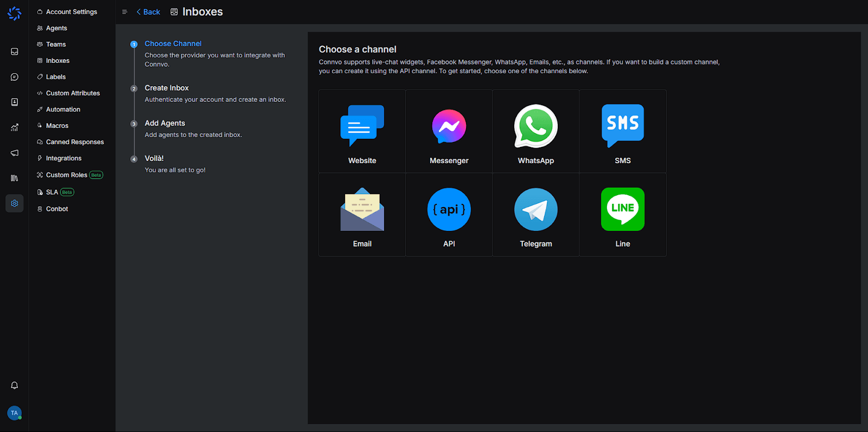Toggle the sidebar with hamburger icon

click(x=125, y=12)
